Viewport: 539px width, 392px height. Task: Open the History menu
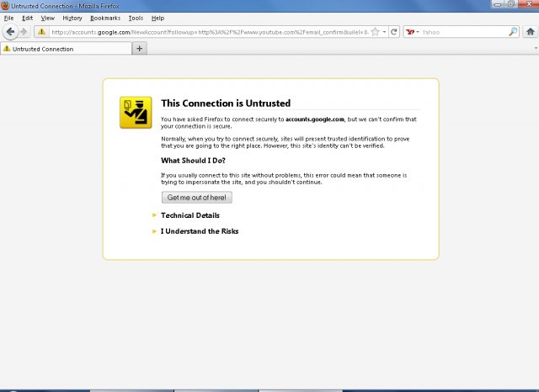(x=72, y=19)
